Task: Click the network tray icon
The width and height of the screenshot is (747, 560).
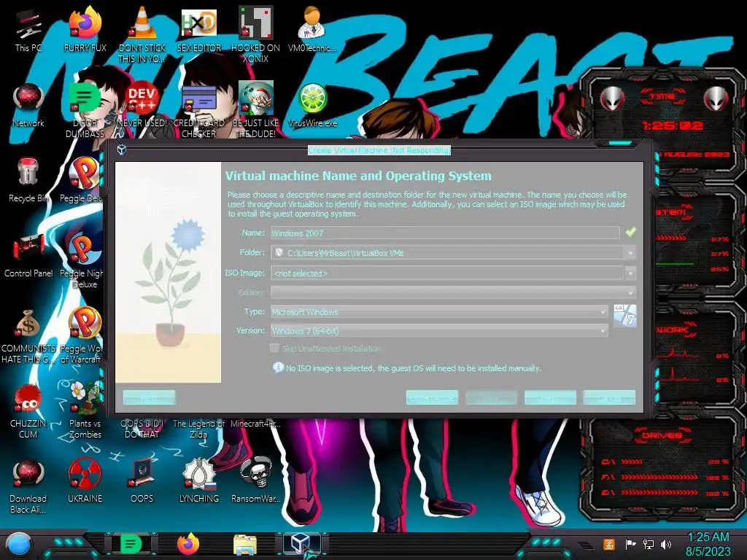Action: click(649, 544)
